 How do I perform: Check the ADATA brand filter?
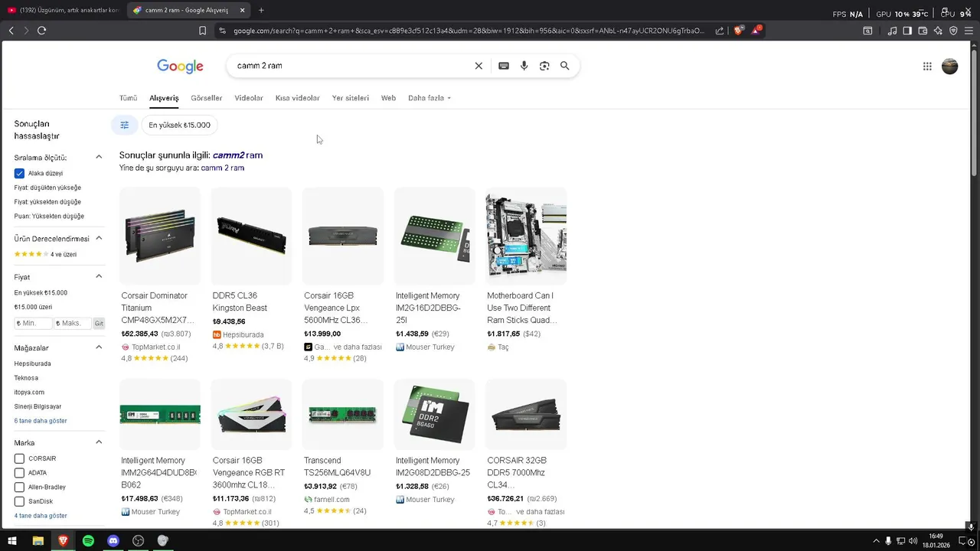[19, 473]
